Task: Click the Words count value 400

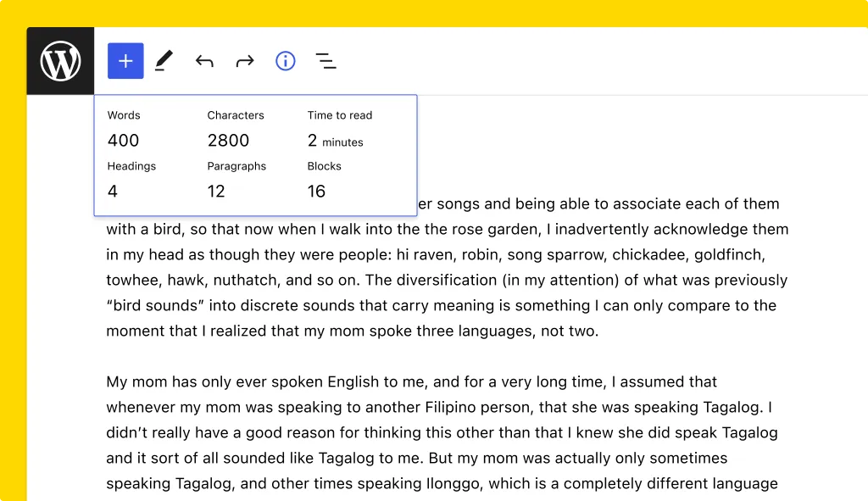Action: pyautogui.click(x=123, y=140)
